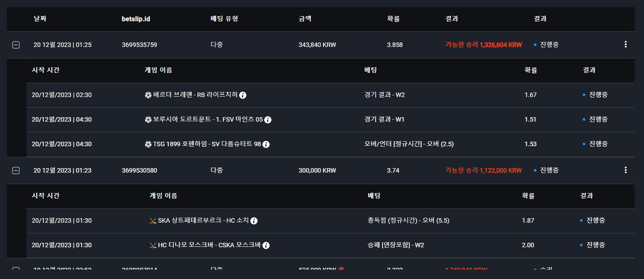Sort by 날짜 column header
This screenshot has width=644, height=279.
(40, 19)
